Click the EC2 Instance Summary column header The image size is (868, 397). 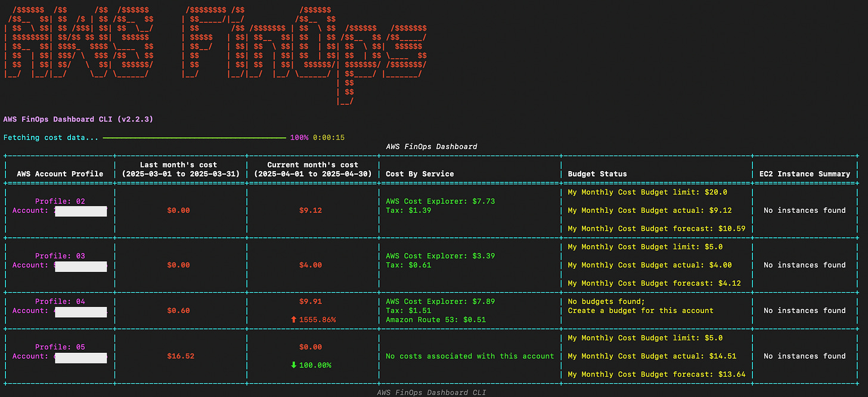pos(804,173)
